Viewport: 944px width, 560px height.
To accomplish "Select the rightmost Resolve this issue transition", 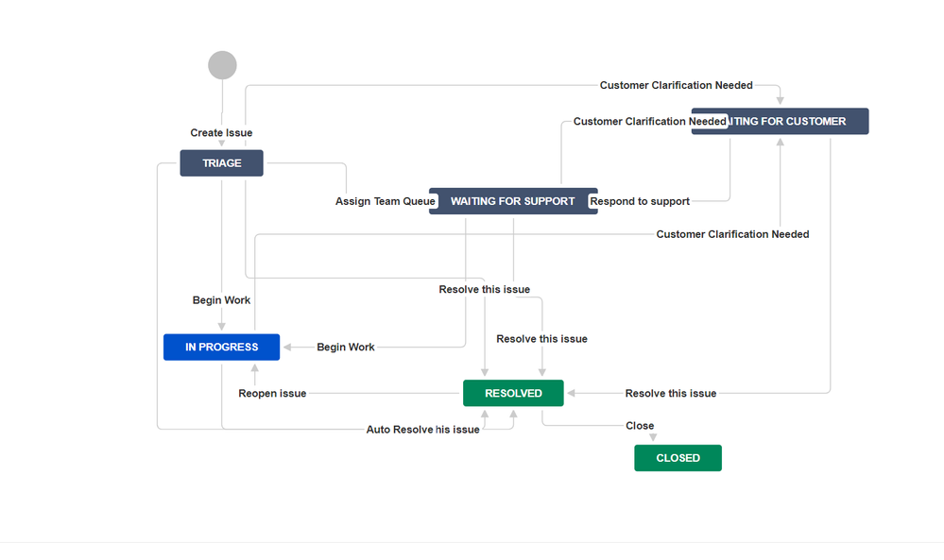I will (x=670, y=393).
